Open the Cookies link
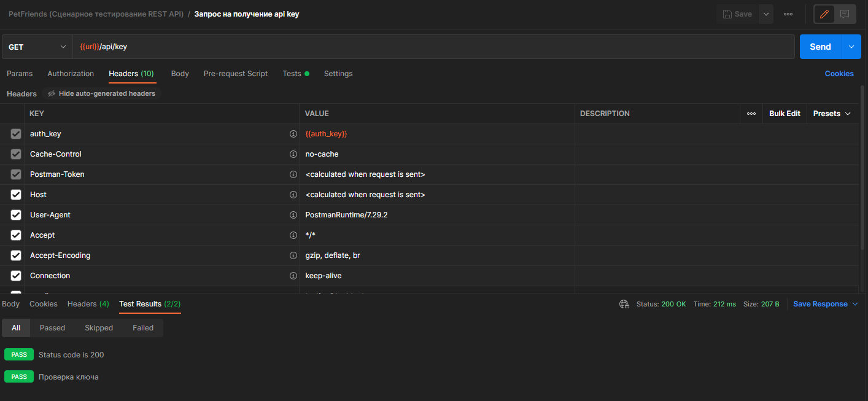Screen dimensions: 868x401 point(839,74)
